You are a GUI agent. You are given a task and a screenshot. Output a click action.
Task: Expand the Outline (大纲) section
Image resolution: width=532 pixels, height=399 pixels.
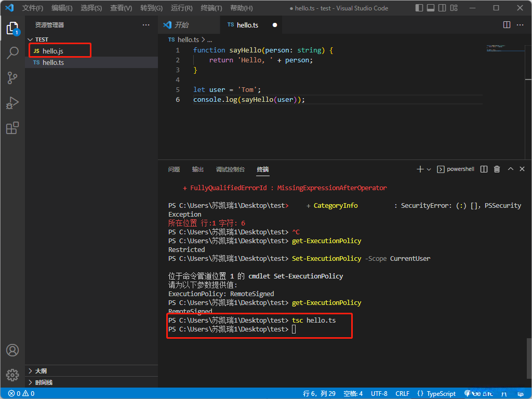[x=41, y=371]
